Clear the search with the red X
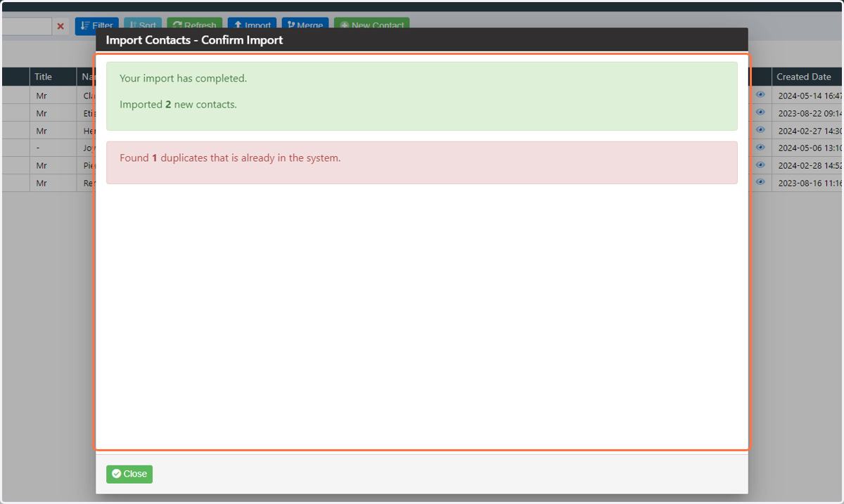This screenshot has width=844, height=504. (x=60, y=26)
